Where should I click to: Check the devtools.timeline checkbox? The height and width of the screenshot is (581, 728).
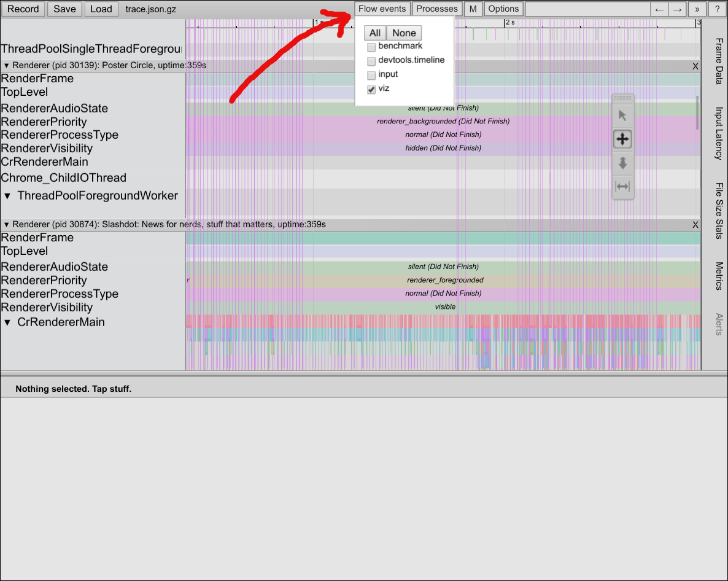click(x=371, y=61)
